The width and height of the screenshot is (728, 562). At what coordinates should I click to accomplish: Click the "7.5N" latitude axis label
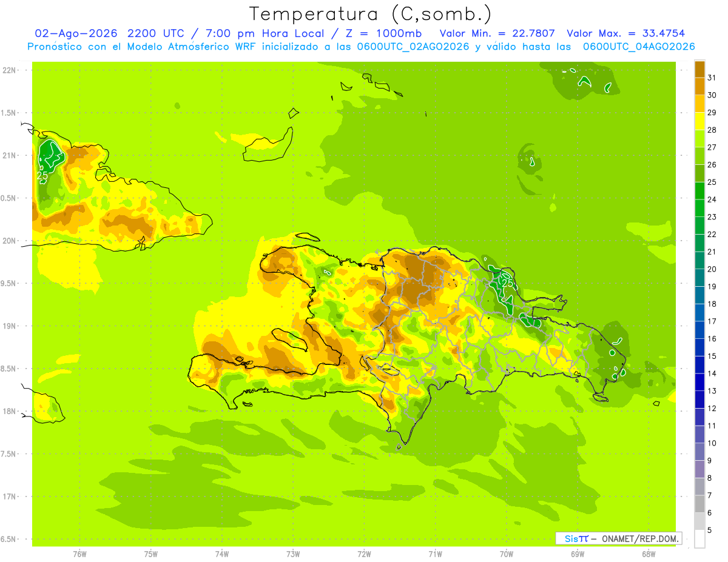(x=9, y=453)
